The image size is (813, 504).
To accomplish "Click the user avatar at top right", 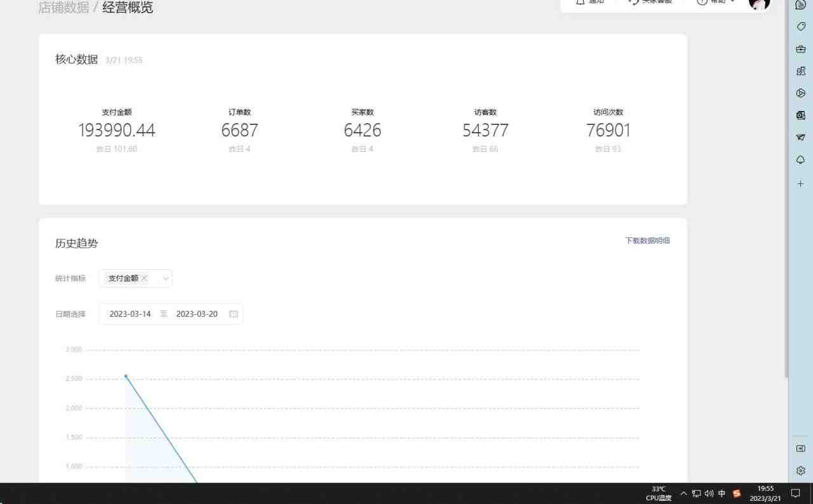I will [759, 3].
